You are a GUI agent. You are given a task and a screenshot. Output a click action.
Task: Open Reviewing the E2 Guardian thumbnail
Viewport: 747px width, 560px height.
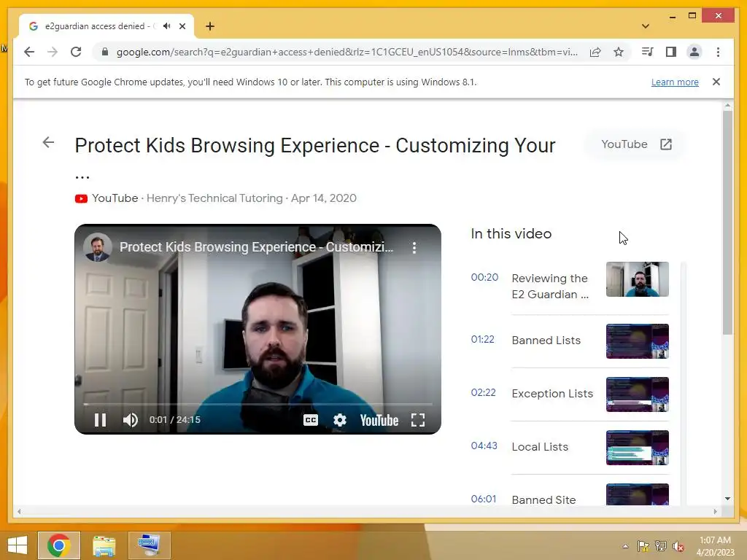pos(637,279)
